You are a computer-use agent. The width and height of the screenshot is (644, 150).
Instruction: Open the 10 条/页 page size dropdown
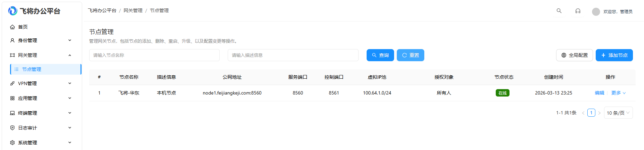618,113
